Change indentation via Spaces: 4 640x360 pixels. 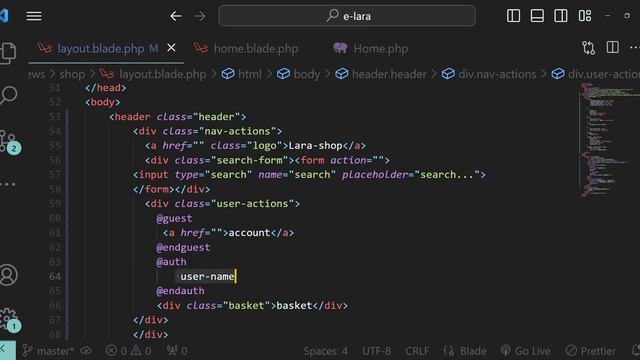(x=325, y=351)
